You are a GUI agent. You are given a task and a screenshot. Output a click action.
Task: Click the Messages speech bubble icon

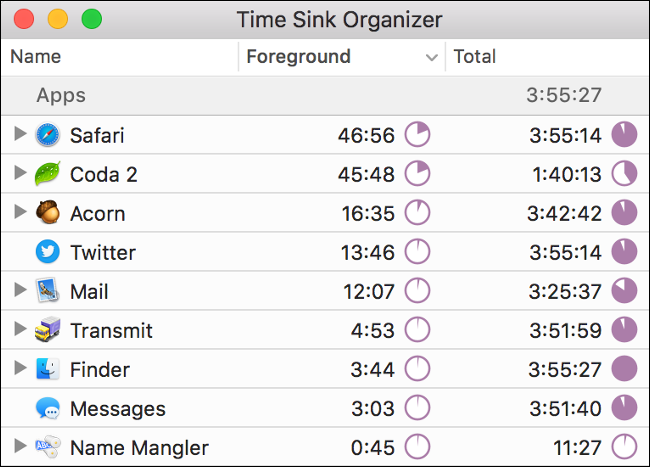(x=48, y=408)
